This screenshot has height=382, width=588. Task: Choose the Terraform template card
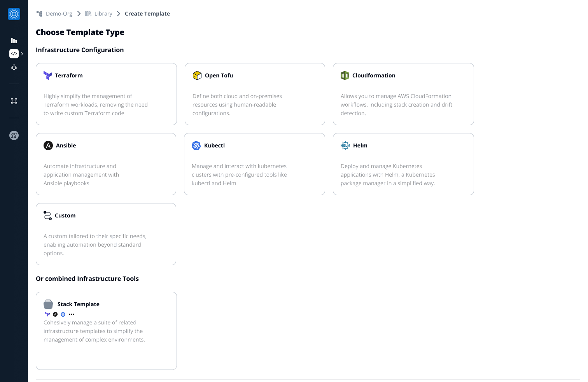click(x=106, y=94)
